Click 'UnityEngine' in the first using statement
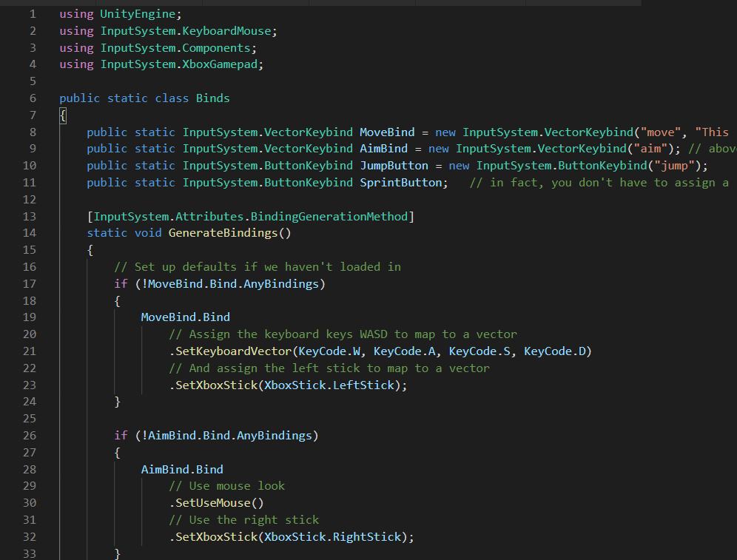The image size is (737, 560). [138, 14]
